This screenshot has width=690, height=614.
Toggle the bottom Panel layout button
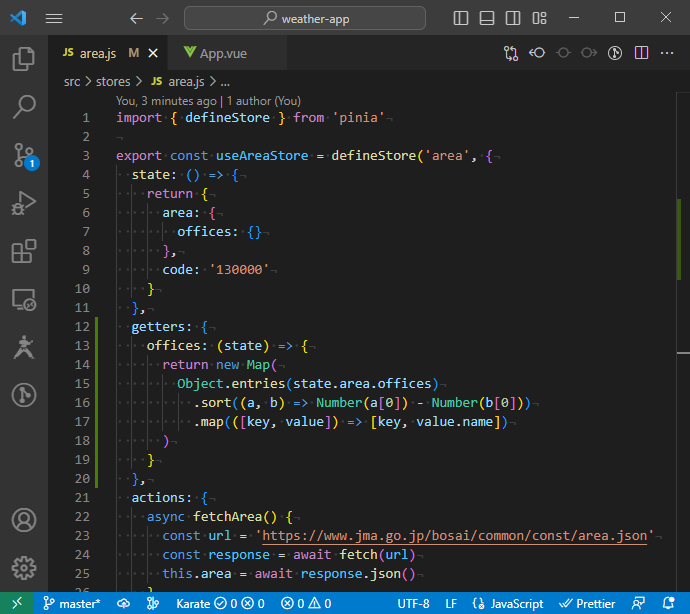click(487, 18)
